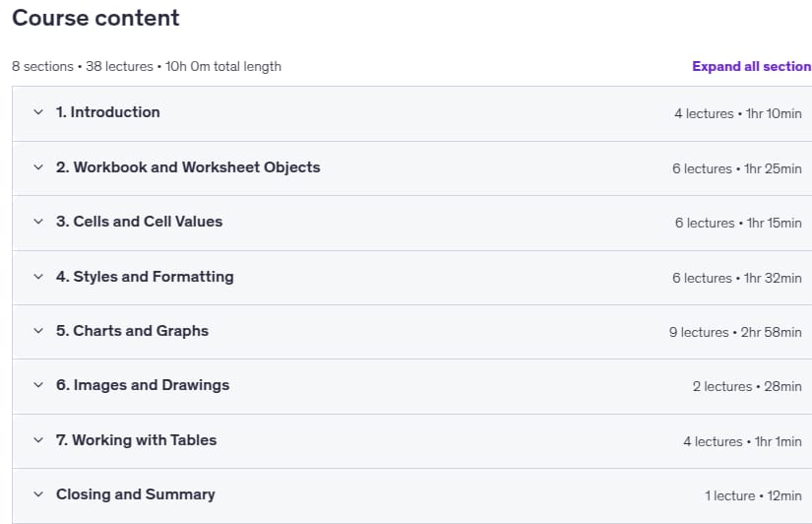Click 7. Working with Tables heading
The height and width of the screenshot is (524, 812).
click(136, 440)
